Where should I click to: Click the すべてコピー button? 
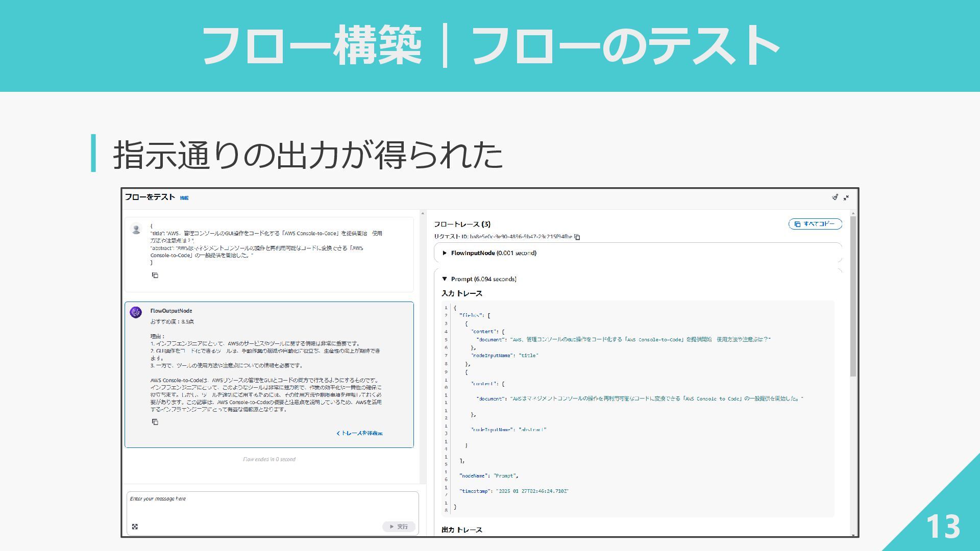(x=815, y=224)
